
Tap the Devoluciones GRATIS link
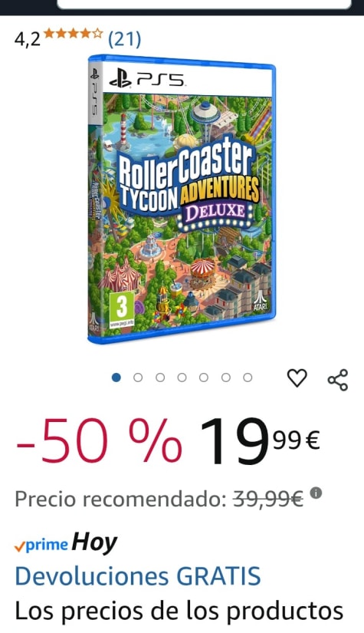tap(138, 576)
